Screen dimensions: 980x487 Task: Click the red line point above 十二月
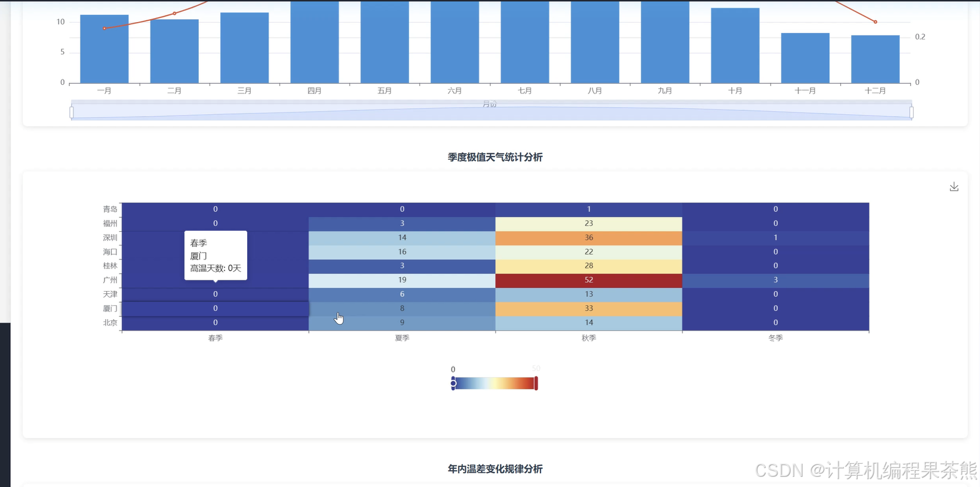[875, 22]
